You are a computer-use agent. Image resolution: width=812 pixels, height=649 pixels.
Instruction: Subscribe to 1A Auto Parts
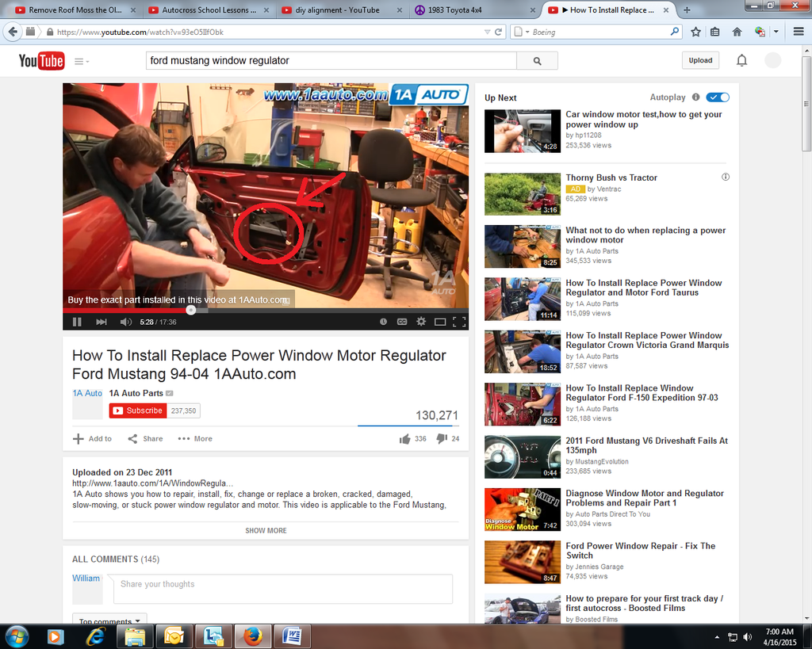(138, 410)
